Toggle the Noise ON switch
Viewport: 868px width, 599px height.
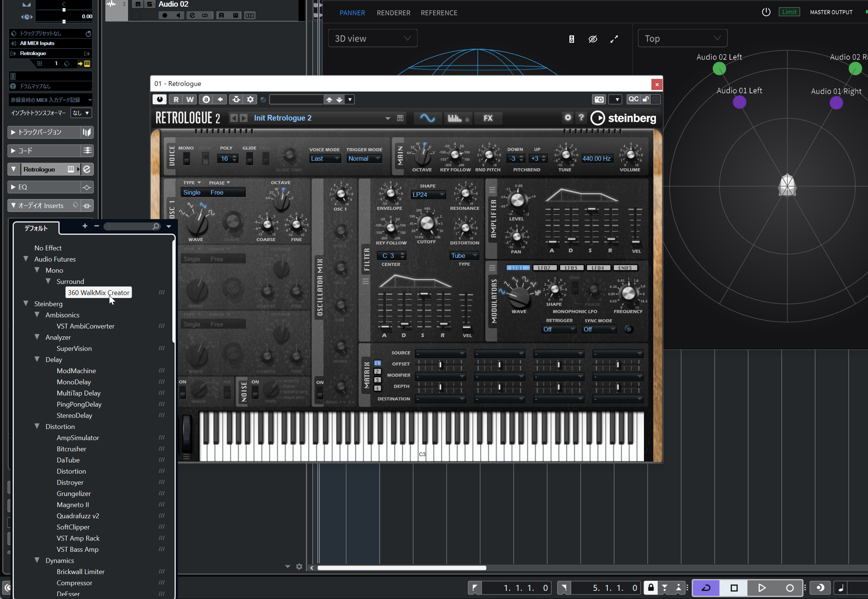(x=255, y=393)
